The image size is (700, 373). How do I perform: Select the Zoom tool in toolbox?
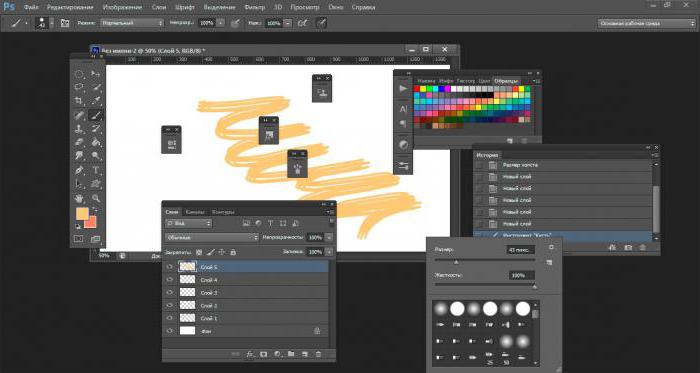pyautogui.click(x=96, y=198)
